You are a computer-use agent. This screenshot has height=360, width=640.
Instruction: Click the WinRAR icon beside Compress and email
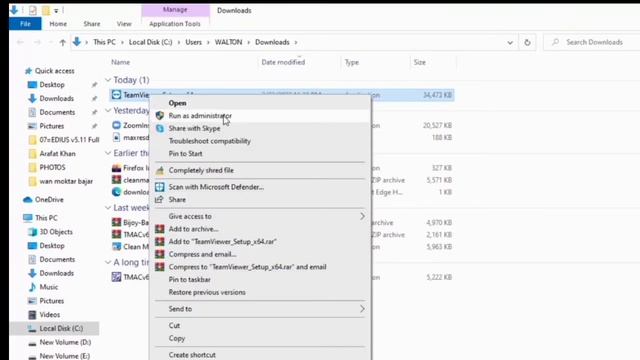click(160, 254)
